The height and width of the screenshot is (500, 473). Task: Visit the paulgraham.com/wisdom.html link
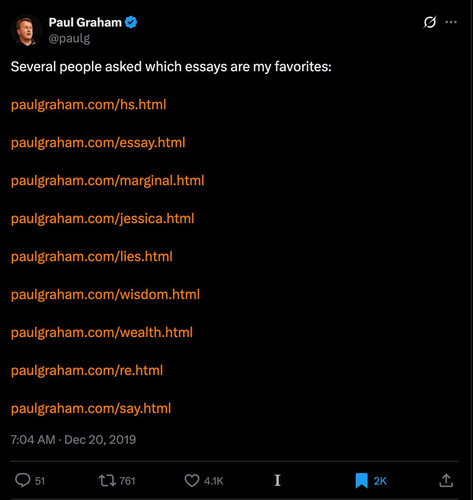pyautogui.click(x=105, y=295)
